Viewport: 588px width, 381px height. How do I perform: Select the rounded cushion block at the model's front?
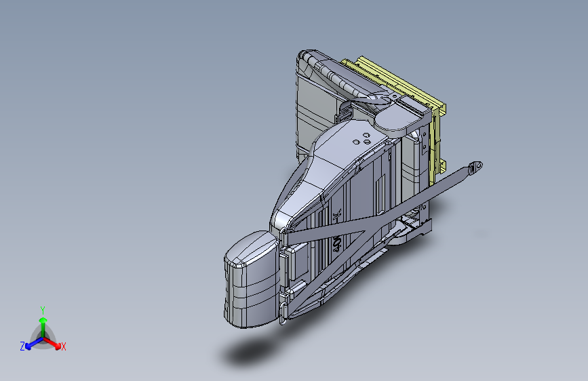[252, 280]
